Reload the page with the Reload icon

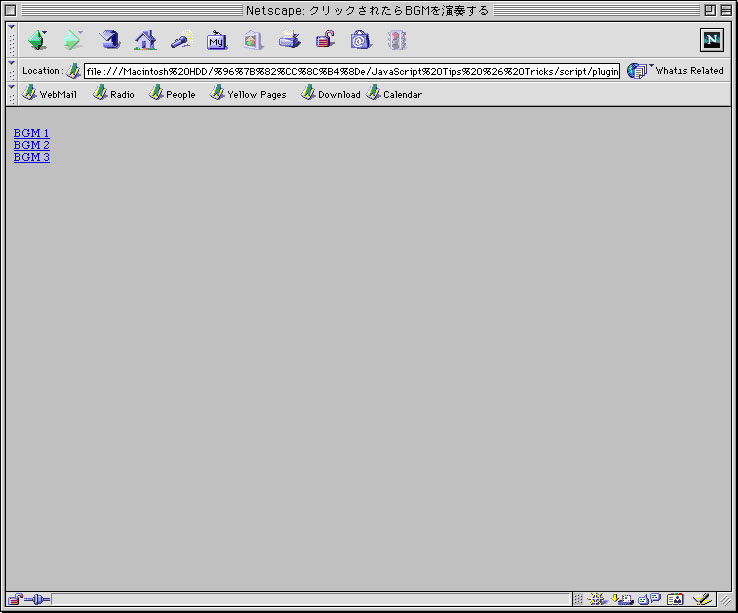click(x=109, y=40)
